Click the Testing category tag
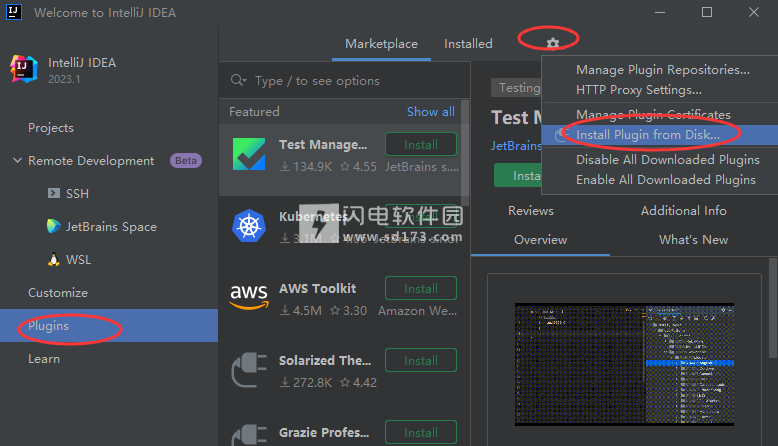Screen dimensions: 778x446 518,88
